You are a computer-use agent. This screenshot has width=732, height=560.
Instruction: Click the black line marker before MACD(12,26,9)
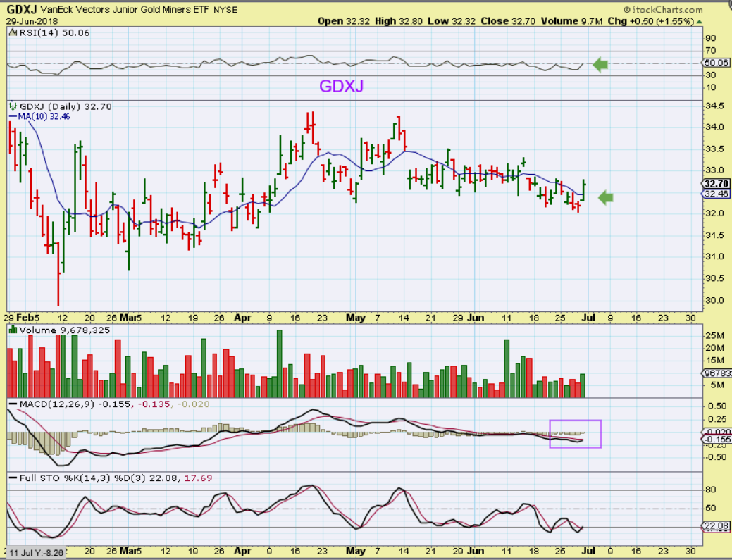pyautogui.click(x=13, y=404)
